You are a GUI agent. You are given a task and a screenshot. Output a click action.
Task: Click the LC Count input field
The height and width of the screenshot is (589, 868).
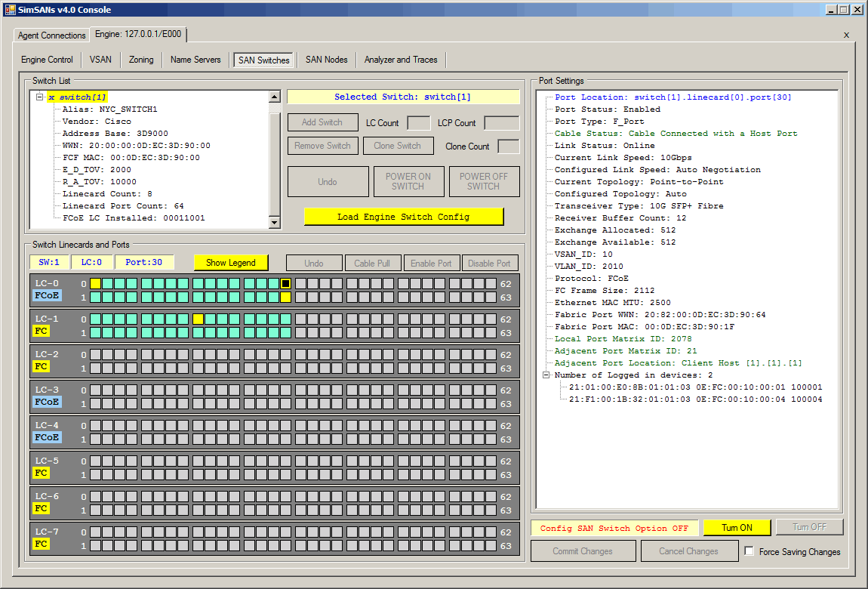[418, 123]
